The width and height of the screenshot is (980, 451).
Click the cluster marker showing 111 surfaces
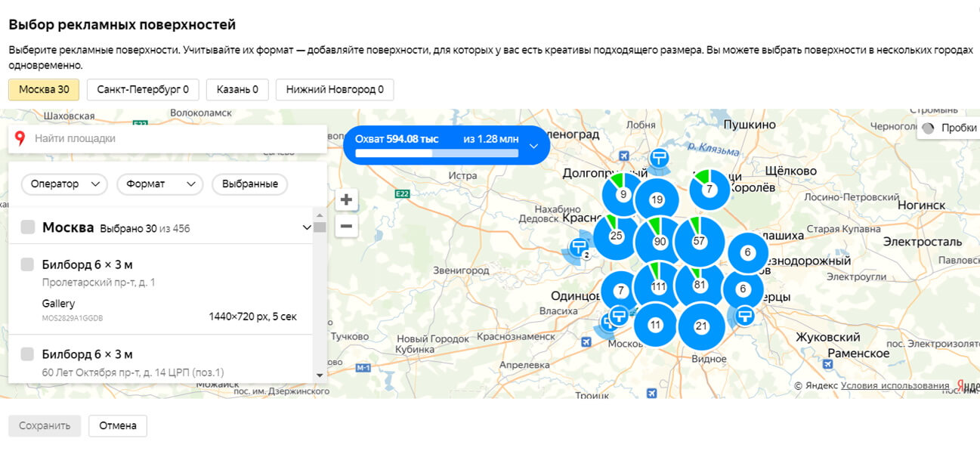[658, 286]
